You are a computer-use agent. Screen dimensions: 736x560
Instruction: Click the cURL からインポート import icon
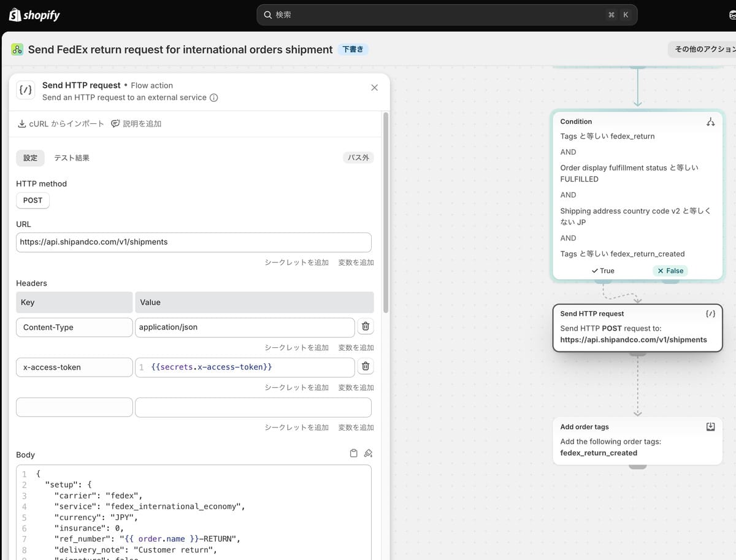(22, 124)
